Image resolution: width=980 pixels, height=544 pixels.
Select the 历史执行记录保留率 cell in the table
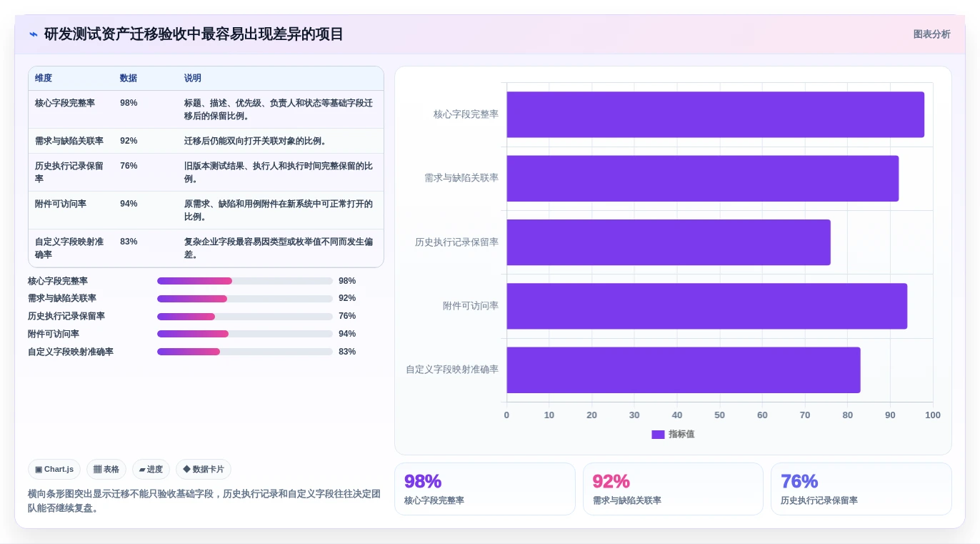[70, 172]
